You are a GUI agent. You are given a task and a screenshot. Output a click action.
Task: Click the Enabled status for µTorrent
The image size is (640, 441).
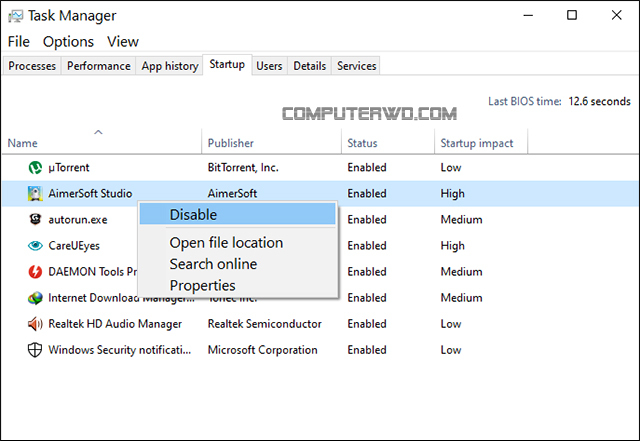point(367,167)
